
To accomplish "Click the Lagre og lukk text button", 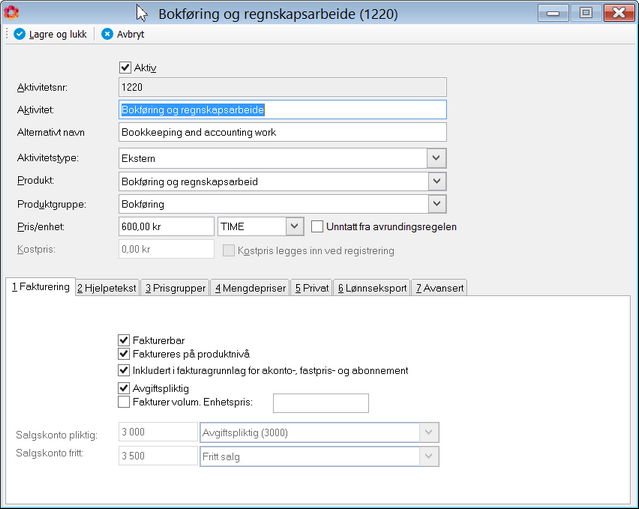I will point(57,35).
